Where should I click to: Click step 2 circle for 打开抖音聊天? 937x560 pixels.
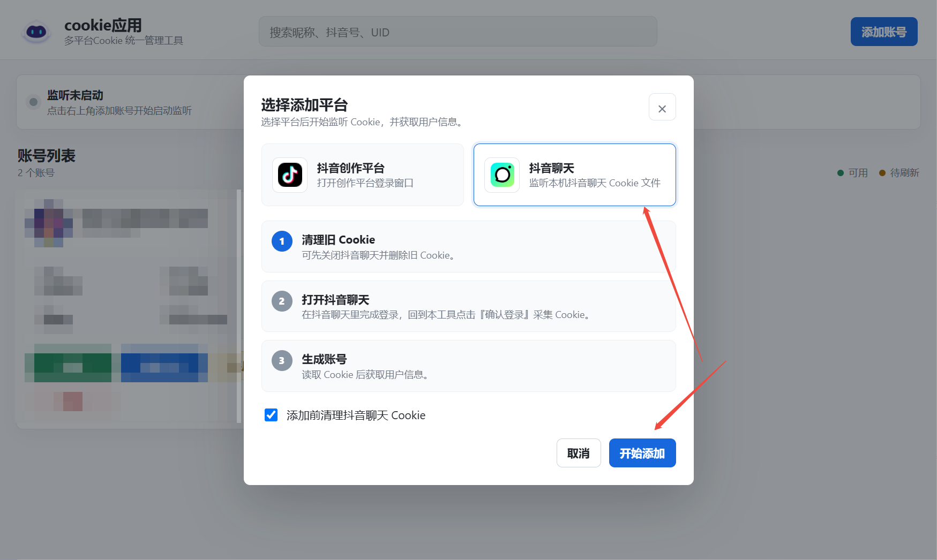(x=282, y=301)
